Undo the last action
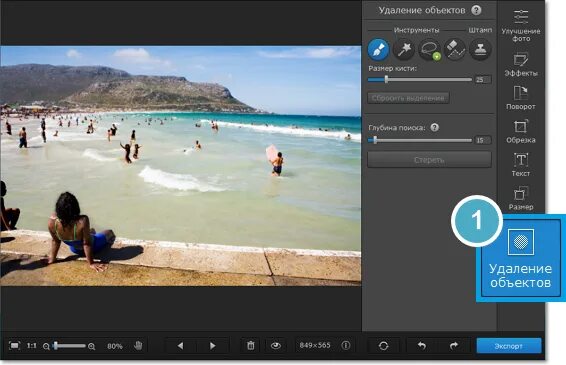566x365 pixels. coord(422,346)
